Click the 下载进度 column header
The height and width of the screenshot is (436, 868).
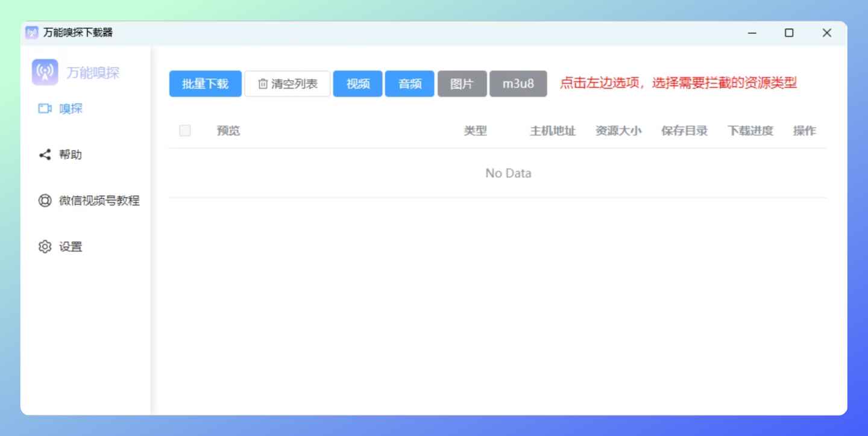coord(750,131)
